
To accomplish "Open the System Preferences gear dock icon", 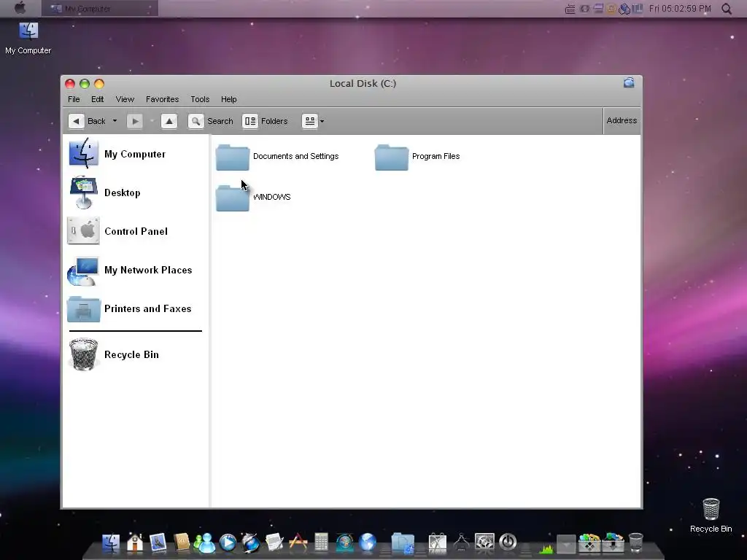I will 484,542.
